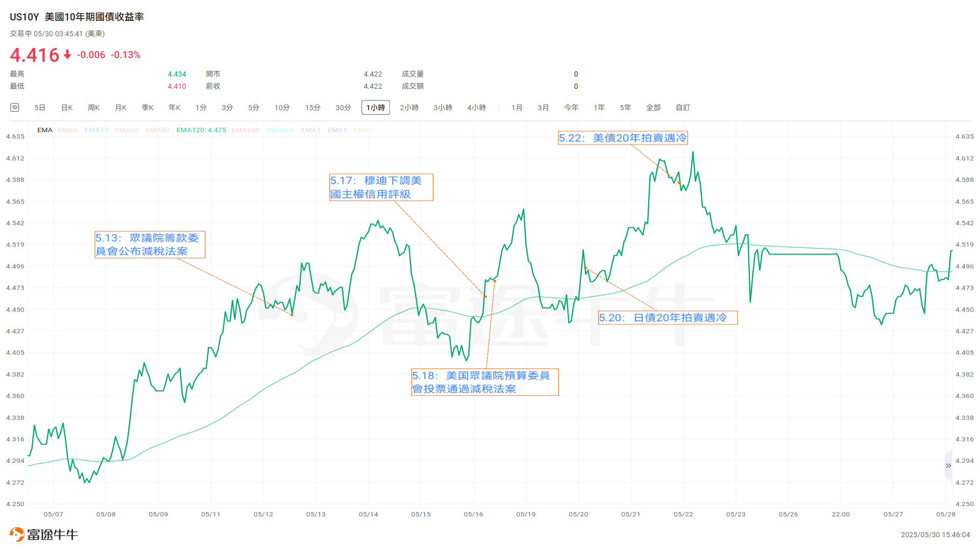Click the 最高 value 4.434
Image resolution: width=980 pixels, height=551 pixels.
click(176, 73)
